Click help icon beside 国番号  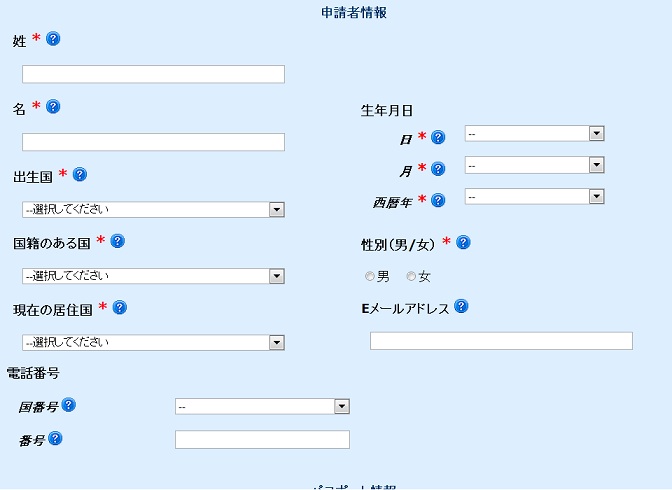(x=69, y=405)
